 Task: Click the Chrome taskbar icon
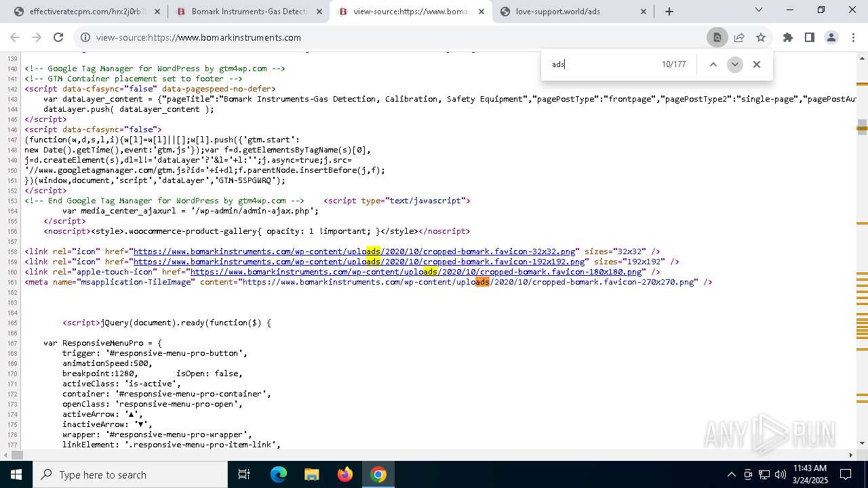tap(378, 474)
